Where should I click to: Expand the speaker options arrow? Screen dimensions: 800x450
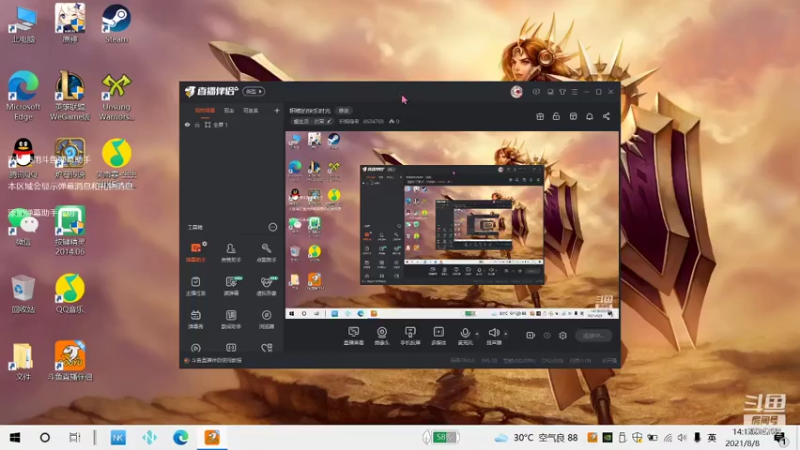[x=506, y=334]
